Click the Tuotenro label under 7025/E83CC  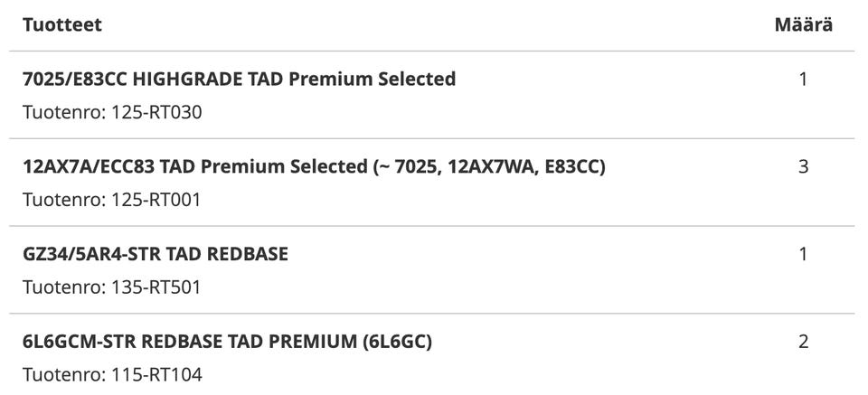(x=64, y=112)
